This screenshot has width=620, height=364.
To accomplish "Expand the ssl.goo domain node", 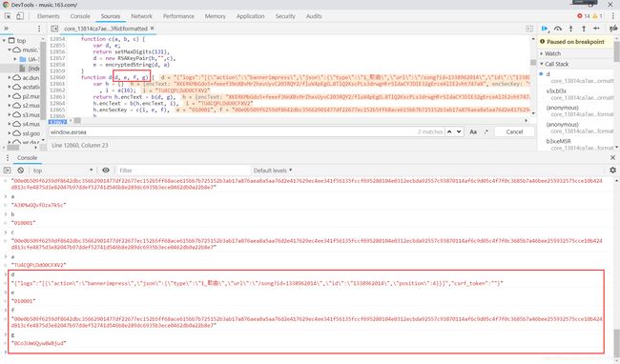I will pos(10,133).
